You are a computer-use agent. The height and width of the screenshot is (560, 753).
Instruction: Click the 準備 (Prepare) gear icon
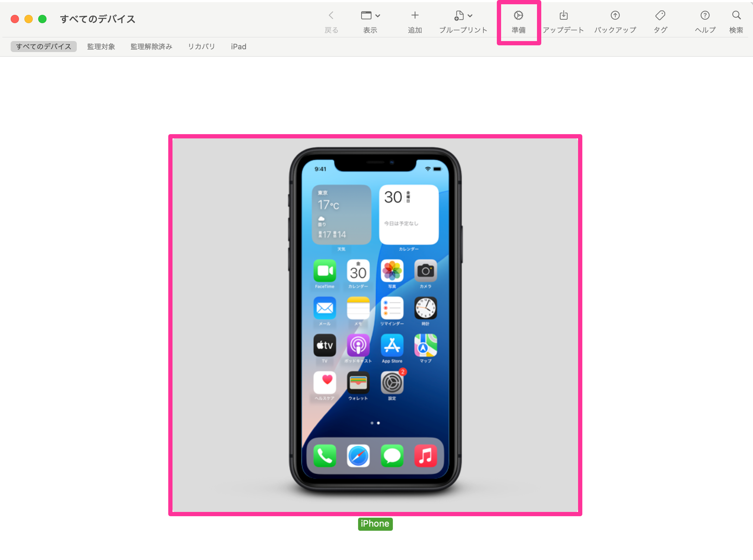518,16
